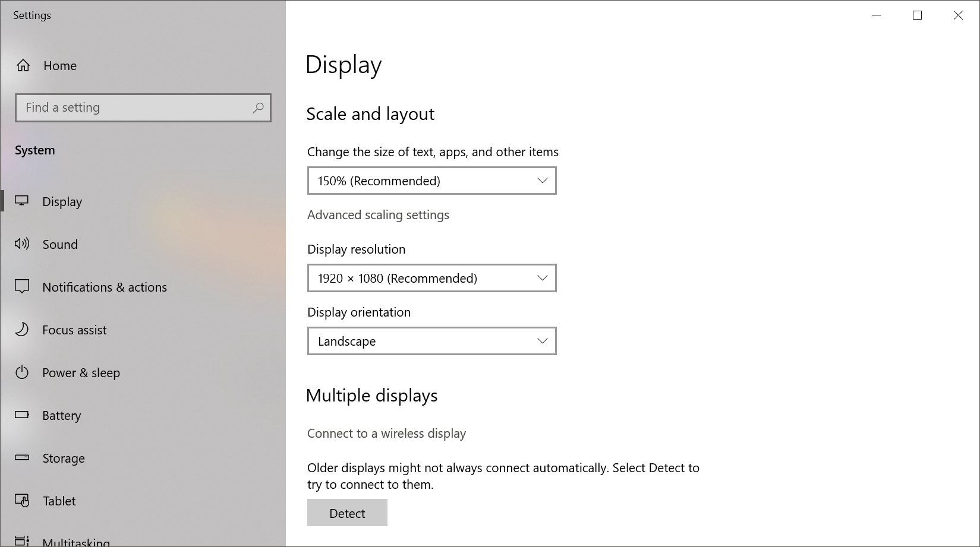Click the Home house icon
The image size is (980, 547).
(23, 65)
